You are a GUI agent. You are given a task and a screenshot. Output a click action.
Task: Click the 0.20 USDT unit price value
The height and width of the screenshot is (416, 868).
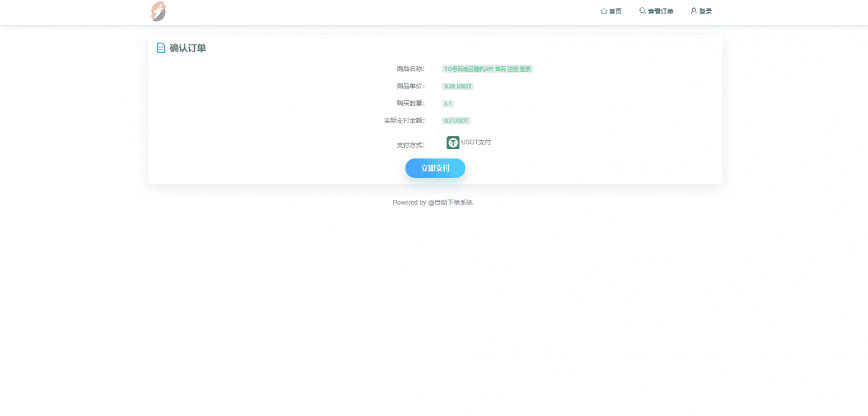458,87
